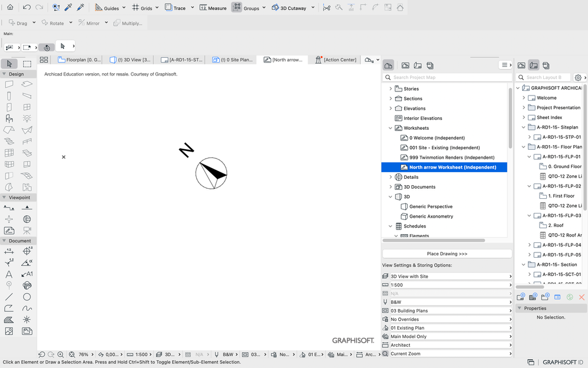
Task: Select the Column tool
Action: tap(9, 96)
